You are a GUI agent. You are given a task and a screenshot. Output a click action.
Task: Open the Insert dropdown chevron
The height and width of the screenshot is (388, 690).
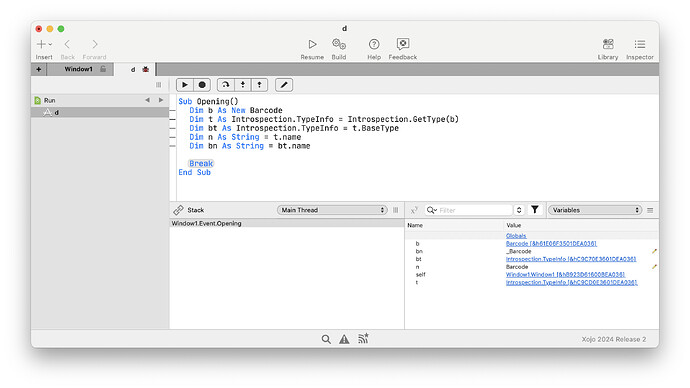[50, 44]
